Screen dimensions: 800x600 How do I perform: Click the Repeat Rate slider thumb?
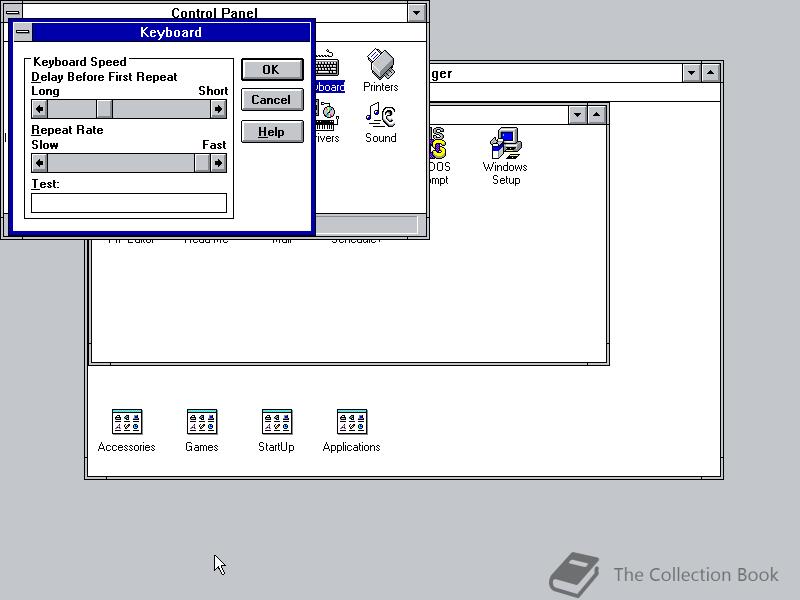(202, 163)
